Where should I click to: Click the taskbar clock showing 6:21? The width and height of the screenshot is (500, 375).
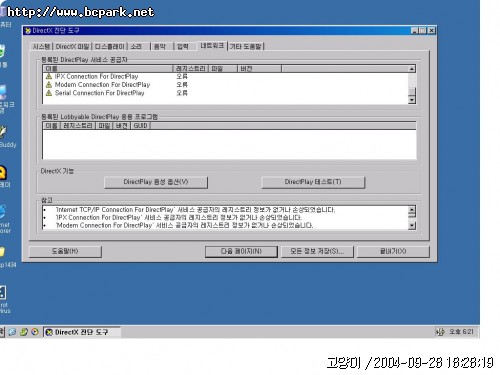point(461,332)
